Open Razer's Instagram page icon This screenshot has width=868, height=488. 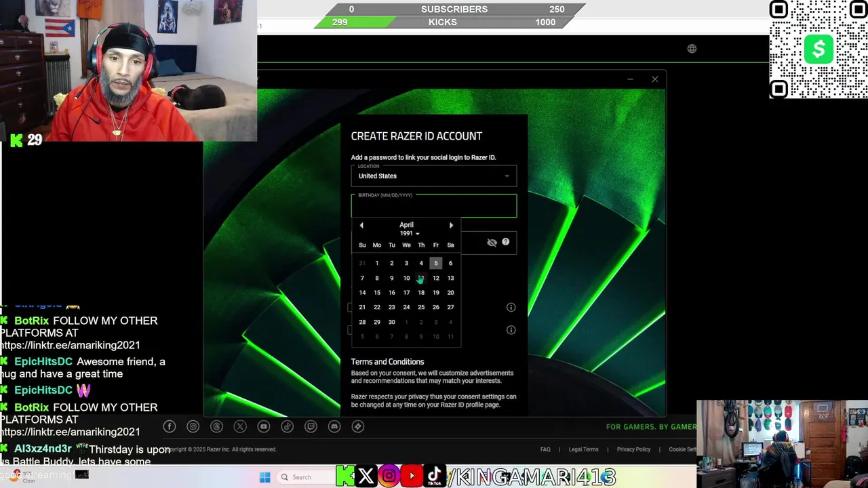coord(193,426)
